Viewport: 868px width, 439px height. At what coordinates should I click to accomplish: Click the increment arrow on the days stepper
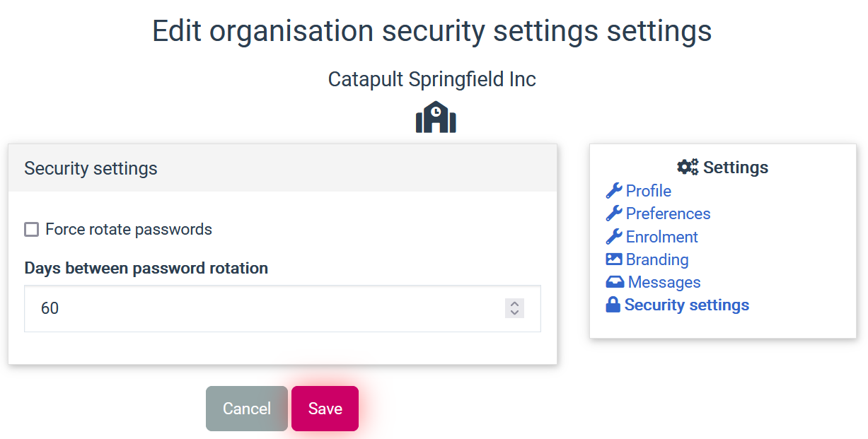pyautogui.click(x=514, y=304)
